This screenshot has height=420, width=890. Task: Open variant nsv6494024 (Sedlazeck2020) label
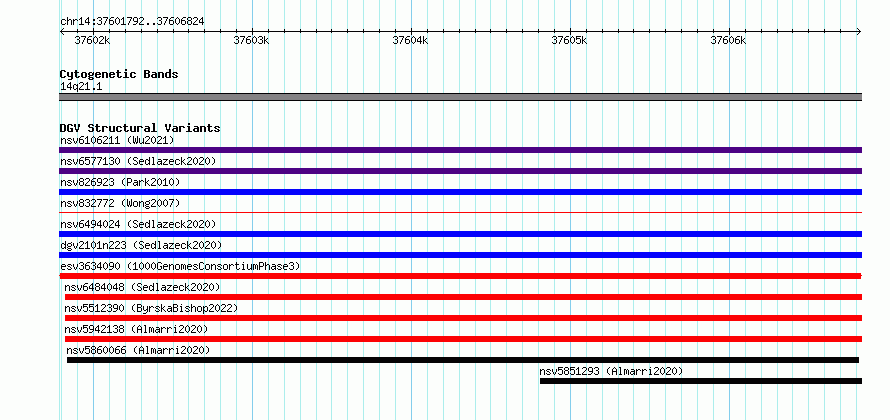click(x=138, y=224)
